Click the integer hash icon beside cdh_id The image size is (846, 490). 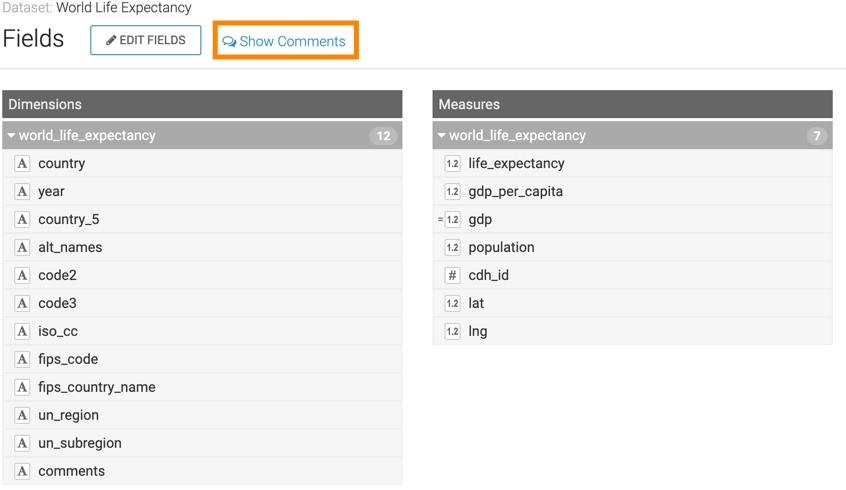coord(452,275)
